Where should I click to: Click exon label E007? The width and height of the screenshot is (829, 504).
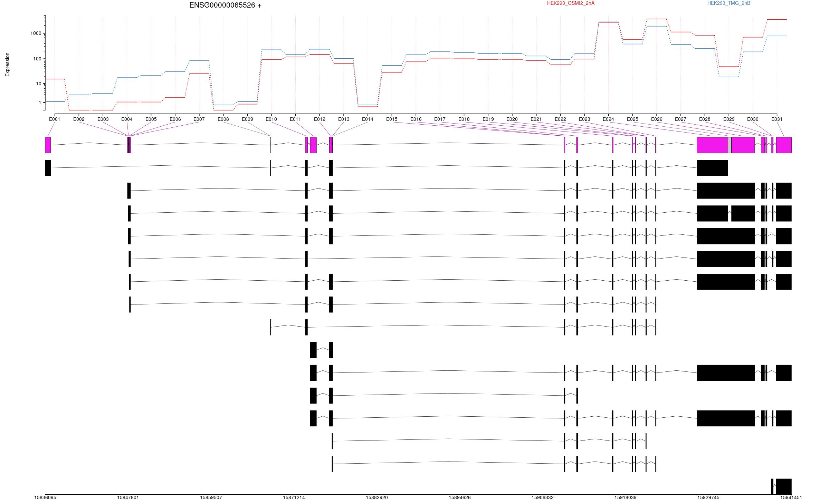199,119
